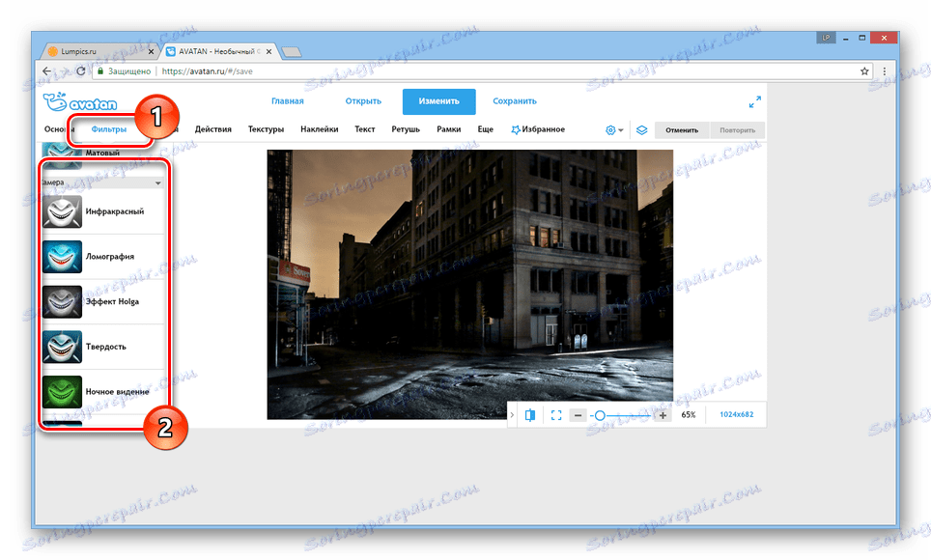Apply the Твердость filter
The height and width of the screenshot is (560, 931).
point(103,347)
